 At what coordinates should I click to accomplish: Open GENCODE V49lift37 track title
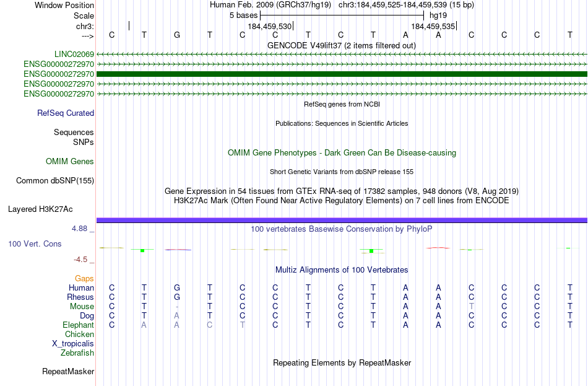pos(342,45)
